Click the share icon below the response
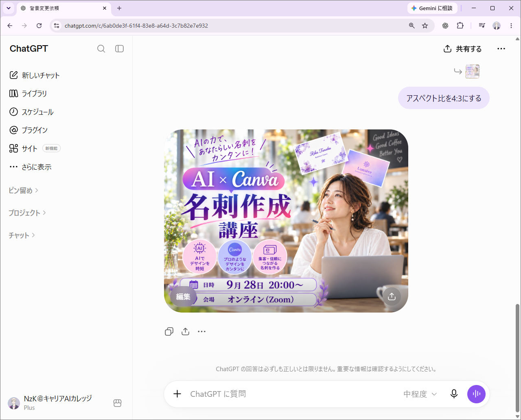Viewport: 521px width, 420px height. (x=186, y=332)
